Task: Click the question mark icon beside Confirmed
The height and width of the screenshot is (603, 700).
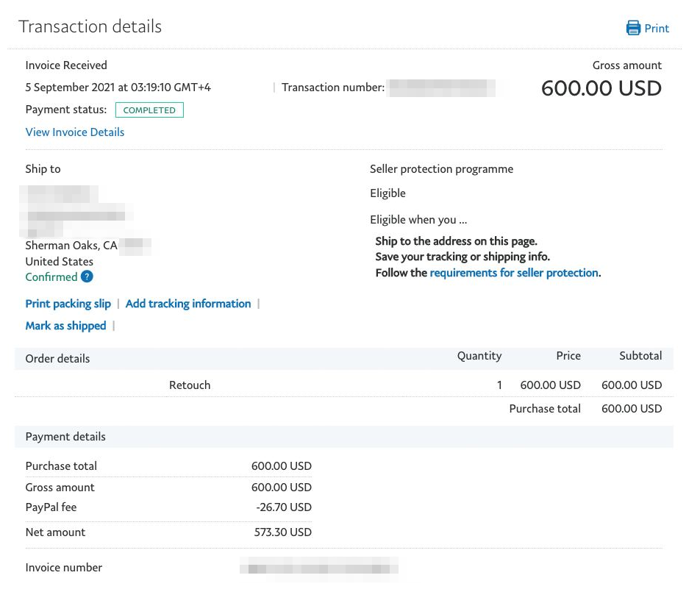Action: point(87,277)
